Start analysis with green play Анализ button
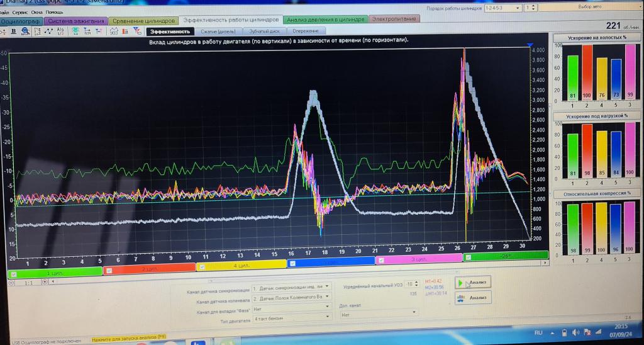Viewport: 644px width, 345px height. [x=472, y=283]
